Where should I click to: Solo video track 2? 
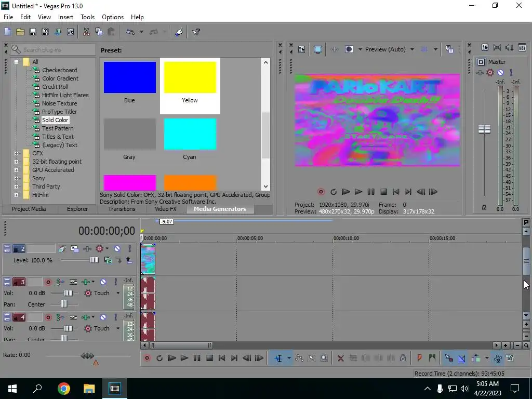pyautogui.click(x=129, y=249)
